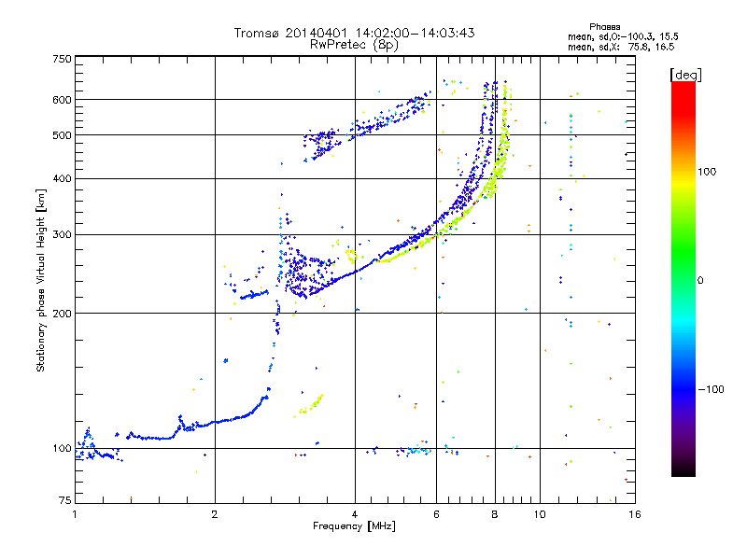Click the '2' x-axis tick label
The width and height of the screenshot is (747, 560).
click(215, 514)
